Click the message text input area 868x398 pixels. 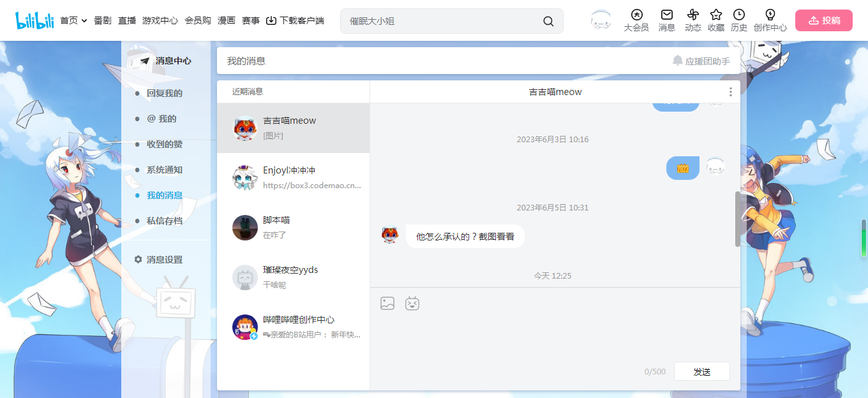555,338
